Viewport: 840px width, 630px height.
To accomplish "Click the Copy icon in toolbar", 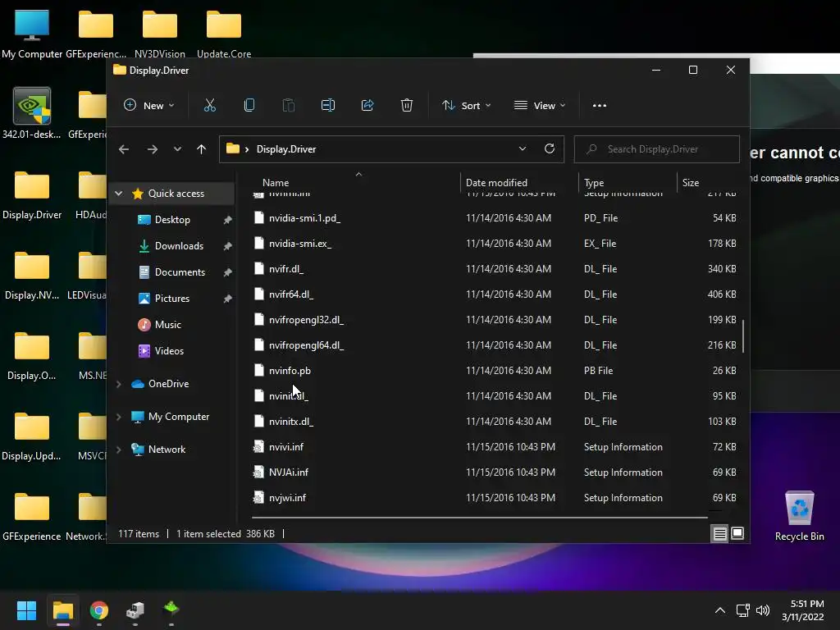I will pyautogui.click(x=249, y=106).
